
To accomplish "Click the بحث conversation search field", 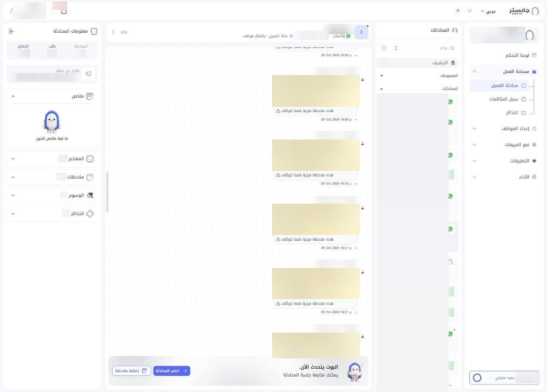I will (x=429, y=48).
